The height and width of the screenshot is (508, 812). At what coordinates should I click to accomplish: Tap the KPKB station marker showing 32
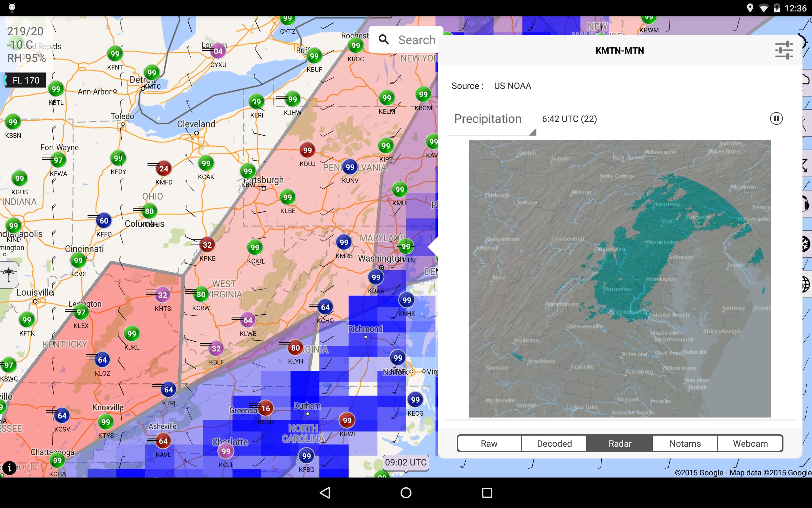(x=207, y=245)
